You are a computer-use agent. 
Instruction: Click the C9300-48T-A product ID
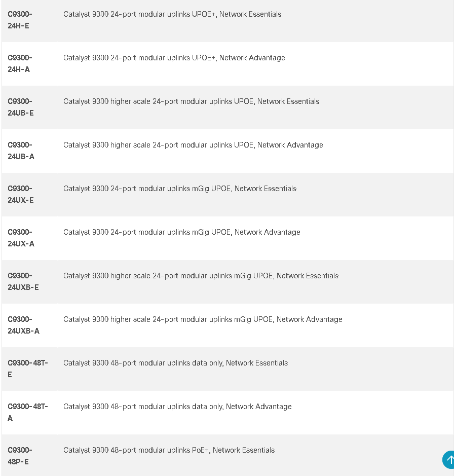coord(28,412)
